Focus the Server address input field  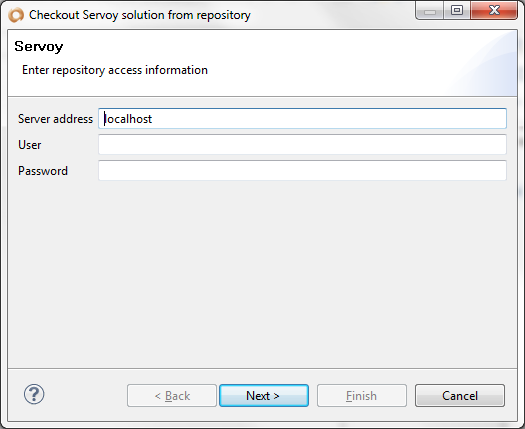[302, 119]
